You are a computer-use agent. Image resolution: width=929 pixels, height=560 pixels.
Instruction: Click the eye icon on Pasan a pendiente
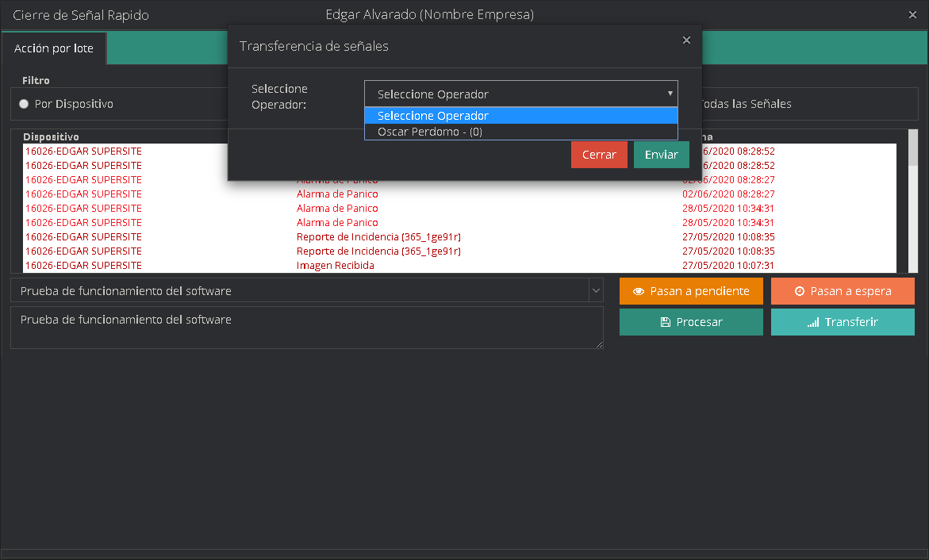coord(639,291)
